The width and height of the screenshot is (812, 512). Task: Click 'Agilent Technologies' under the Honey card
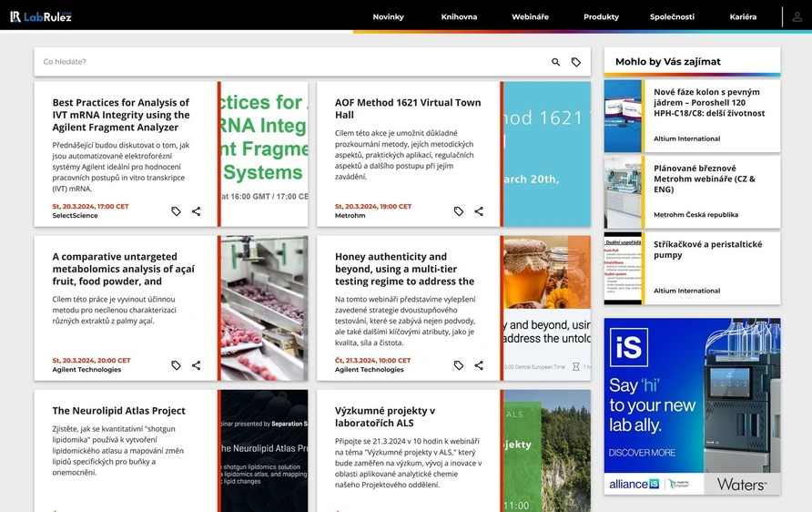370,370
